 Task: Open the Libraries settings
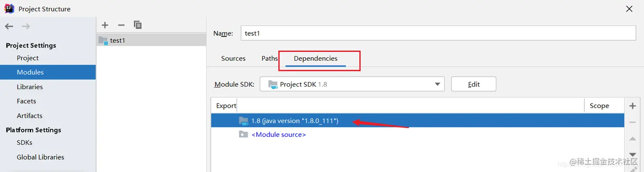[x=30, y=87]
